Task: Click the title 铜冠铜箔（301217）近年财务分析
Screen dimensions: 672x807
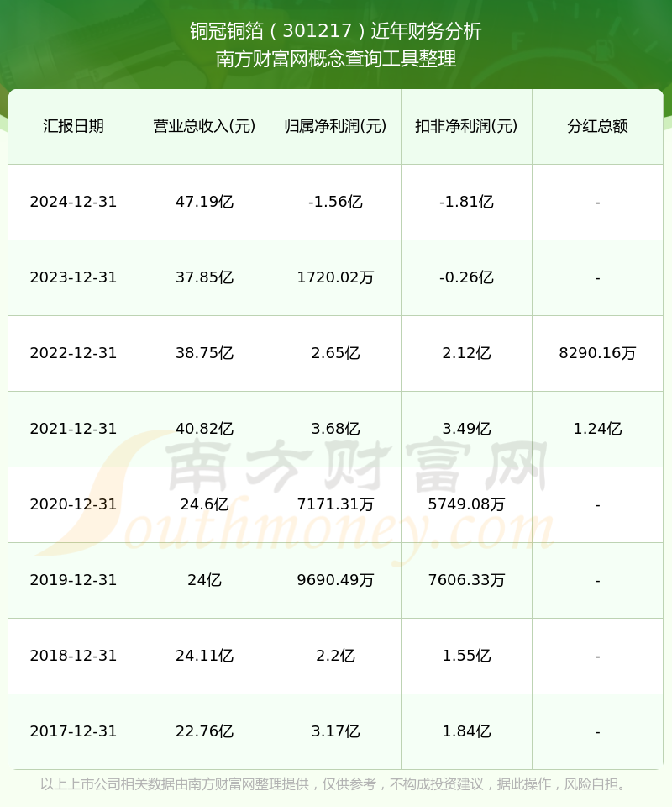Action: pos(336,31)
